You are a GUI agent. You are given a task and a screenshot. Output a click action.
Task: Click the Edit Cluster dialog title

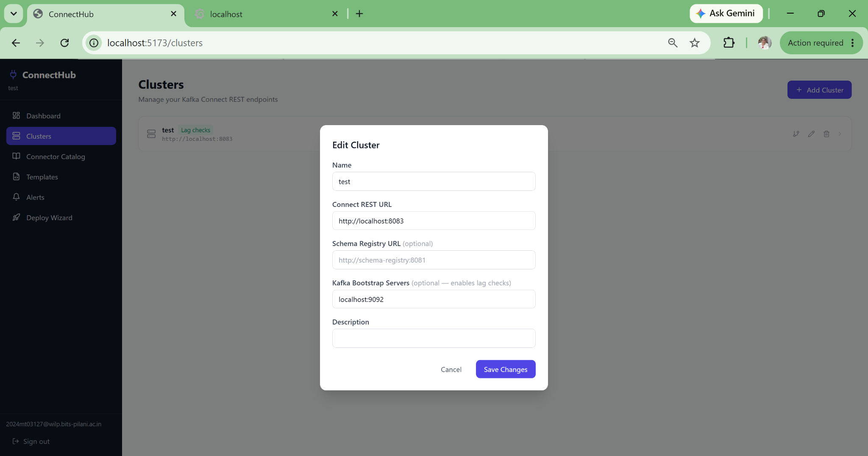click(x=356, y=145)
